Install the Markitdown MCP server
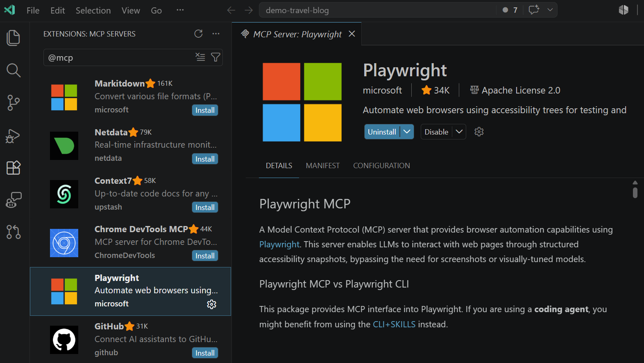Screen dimensions: 644x363 point(205,110)
